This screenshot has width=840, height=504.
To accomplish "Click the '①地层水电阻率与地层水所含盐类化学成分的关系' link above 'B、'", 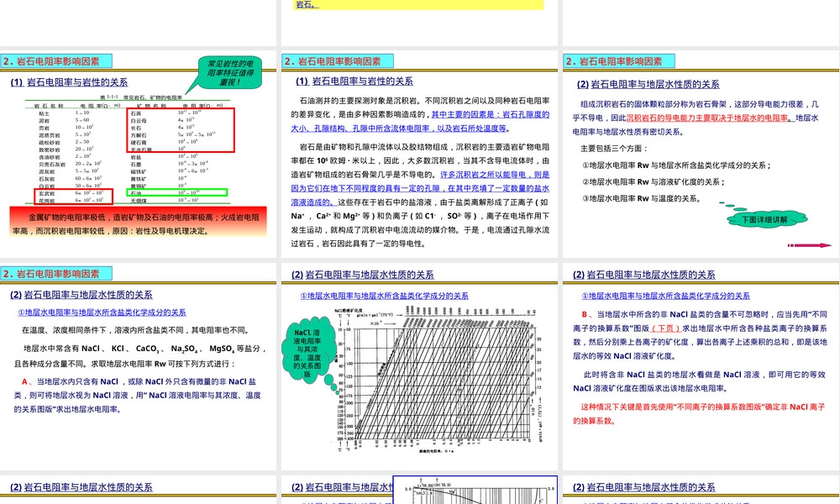I will (x=665, y=296).
